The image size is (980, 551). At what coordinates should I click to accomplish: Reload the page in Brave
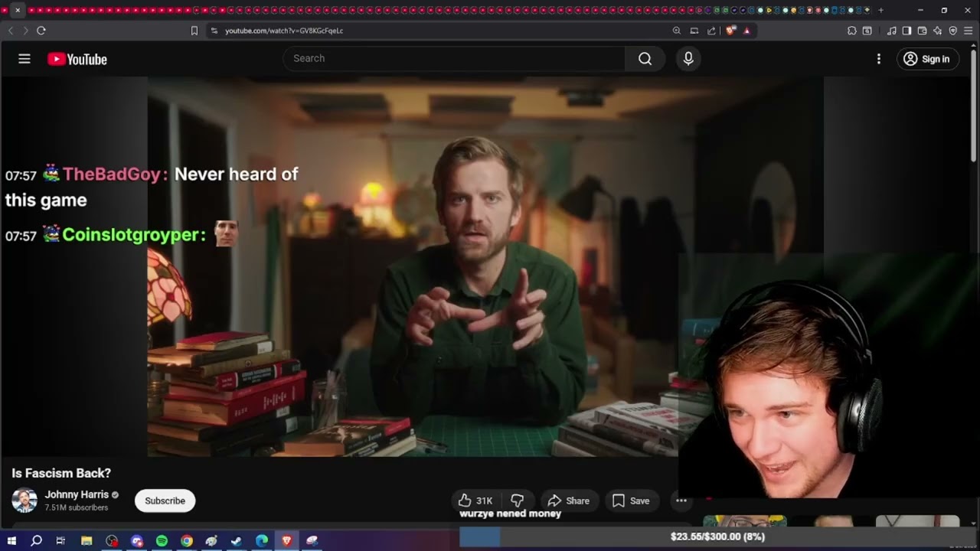41,31
